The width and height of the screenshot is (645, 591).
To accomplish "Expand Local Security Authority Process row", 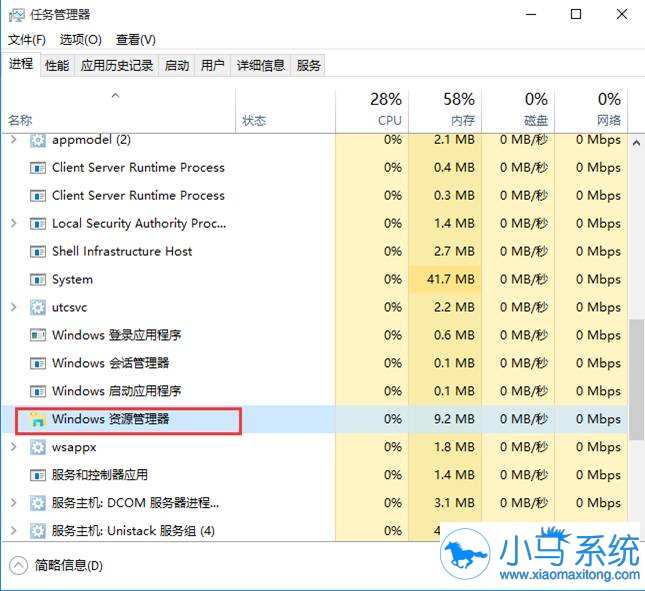I will 14,223.
